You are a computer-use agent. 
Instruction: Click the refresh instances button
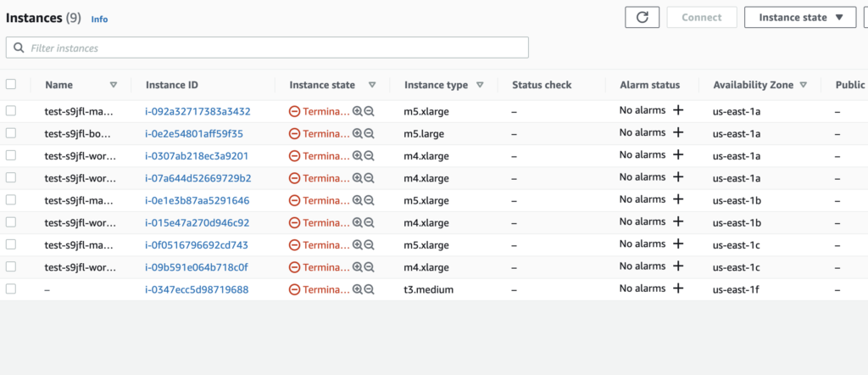click(x=642, y=17)
